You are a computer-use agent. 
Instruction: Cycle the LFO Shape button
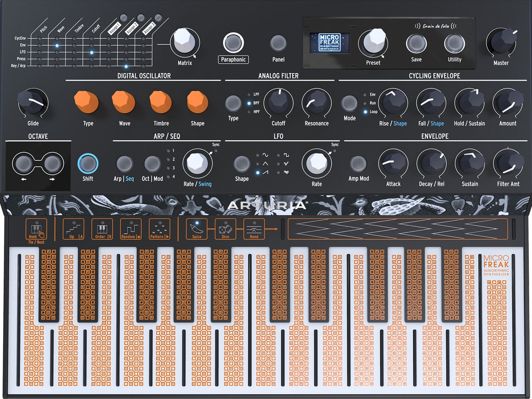[x=242, y=164]
